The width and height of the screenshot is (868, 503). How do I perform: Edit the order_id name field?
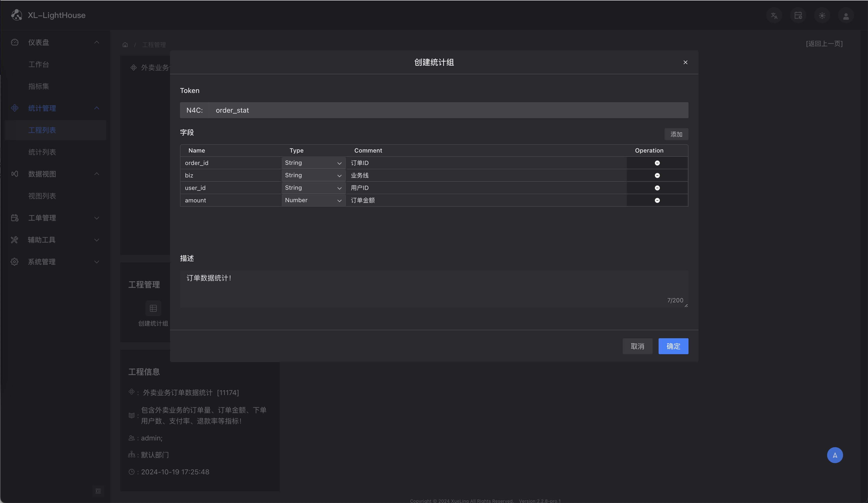click(231, 163)
